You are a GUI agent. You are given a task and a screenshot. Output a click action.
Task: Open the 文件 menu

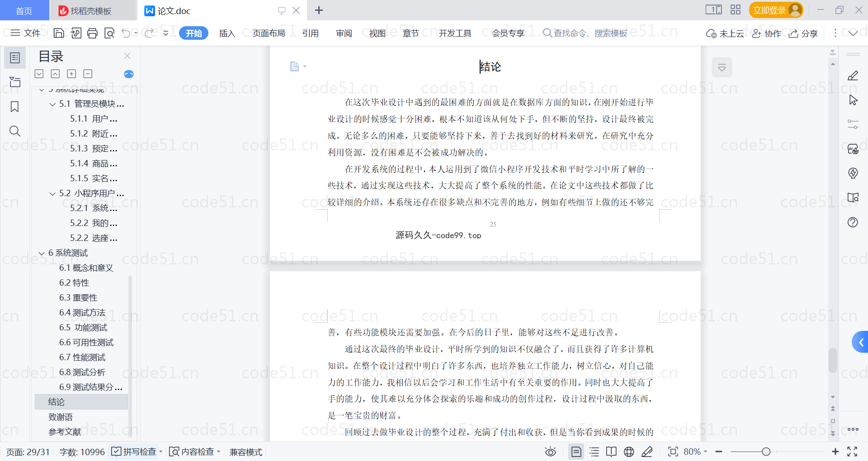click(25, 33)
